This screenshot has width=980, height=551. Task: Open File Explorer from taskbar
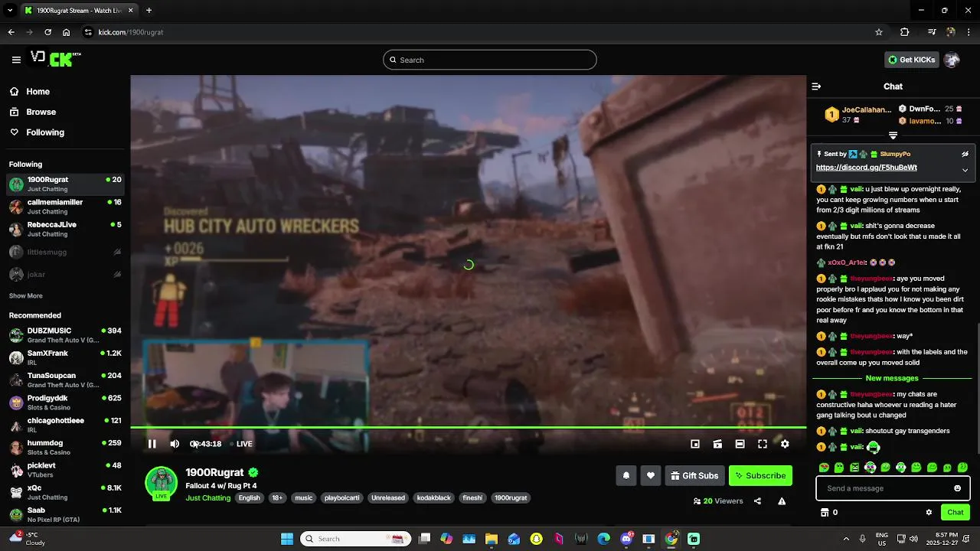[x=492, y=539]
